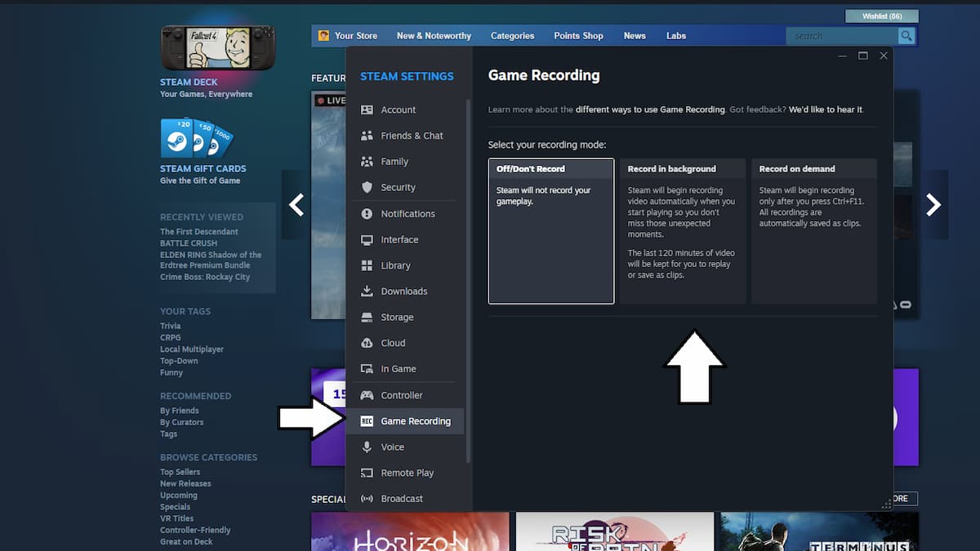This screenshot has height=551, width=980.
Task: Click the Storage settings icon
Action: point(368,317)
